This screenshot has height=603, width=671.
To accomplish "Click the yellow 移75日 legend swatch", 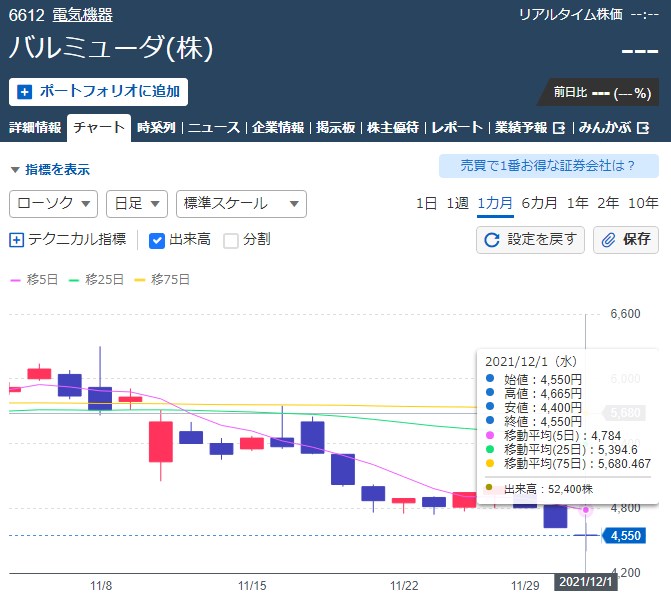I will 140,280.
